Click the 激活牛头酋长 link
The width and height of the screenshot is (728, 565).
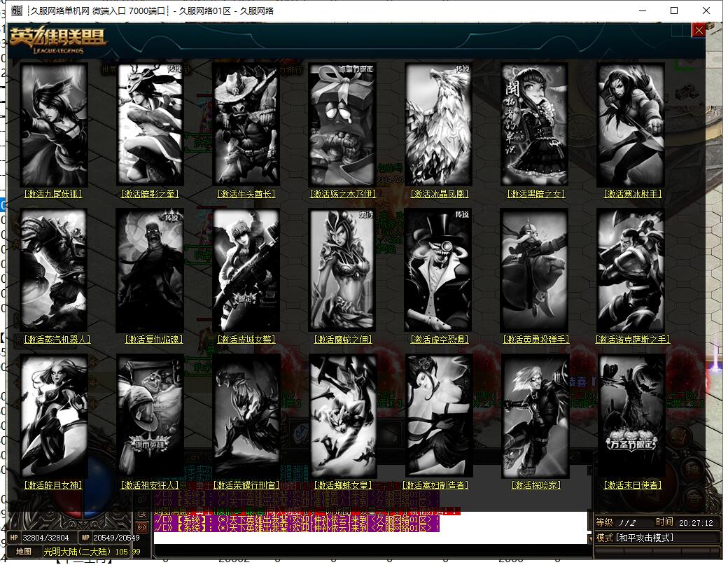click(x=246, y=194)
